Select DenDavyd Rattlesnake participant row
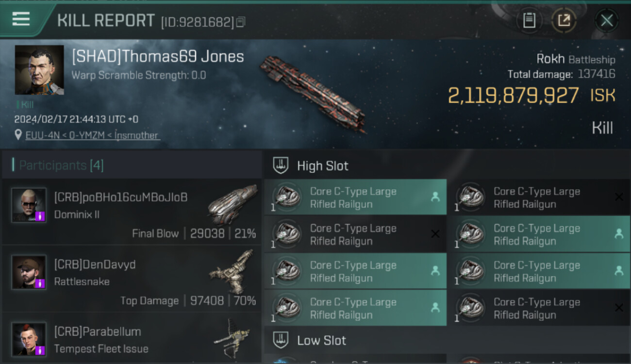This screenshot has width=631, height=364. [132, 279]
